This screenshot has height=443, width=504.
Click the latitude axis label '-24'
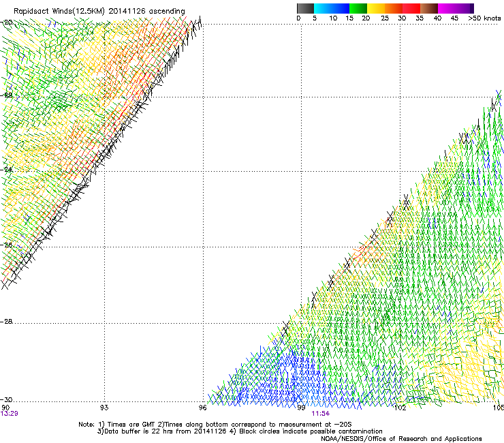click(x=7, y=169)
